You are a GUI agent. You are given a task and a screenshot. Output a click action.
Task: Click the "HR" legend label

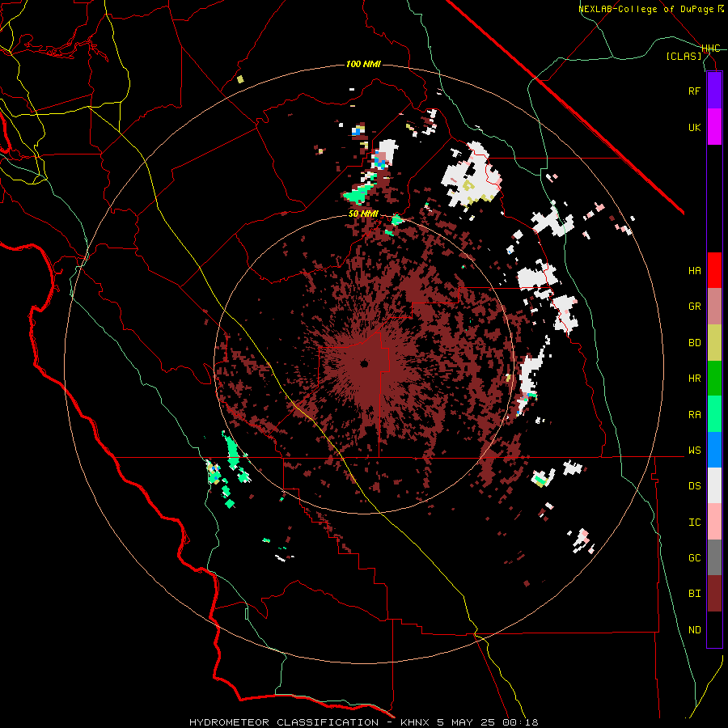pyautogui.click(x=694, y=379)
